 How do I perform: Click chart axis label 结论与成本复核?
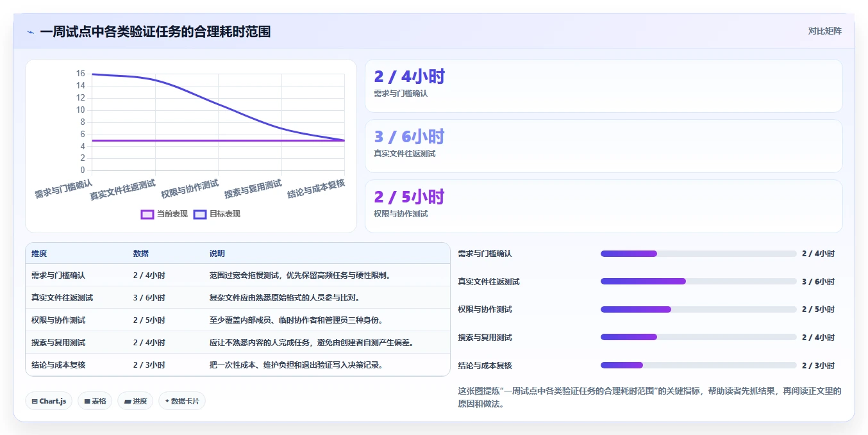(x=316, y=189)
